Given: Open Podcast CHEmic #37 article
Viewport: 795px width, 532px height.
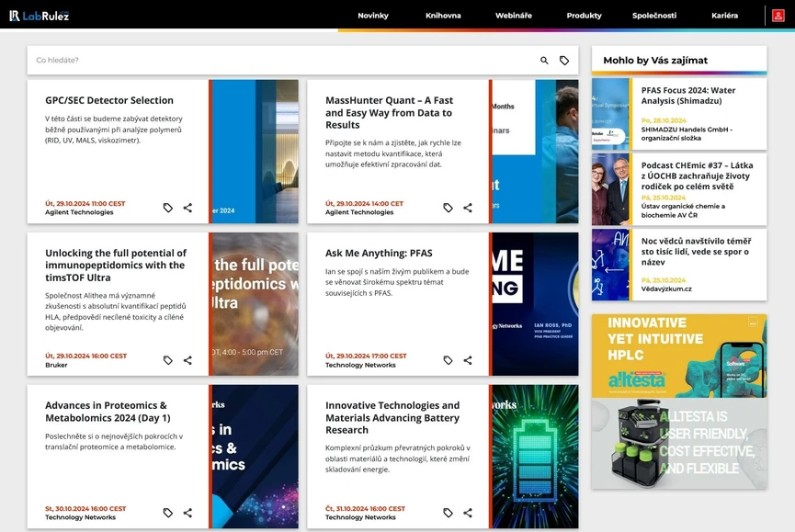Looking at the screenshot, I should point(697,175).
